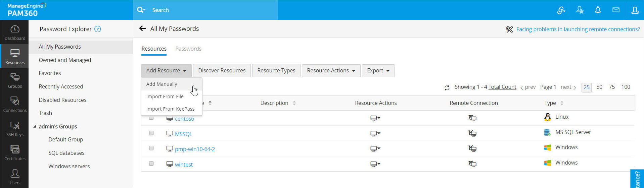Switch to the Passwords tab
Image resolution: width=644 pixels, height=188 pixels.
188,49
